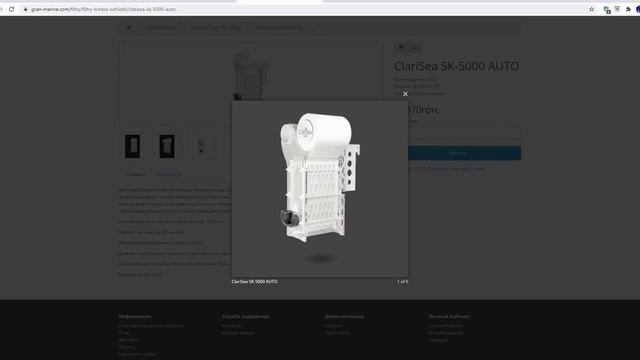Click the second link under footer's third column
640x360 pixels.
point(338,333)
